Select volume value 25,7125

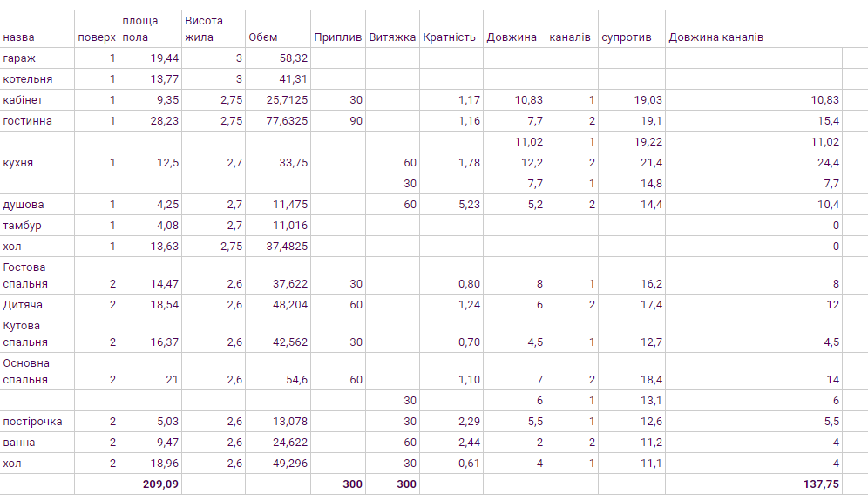tap(278, 100)
